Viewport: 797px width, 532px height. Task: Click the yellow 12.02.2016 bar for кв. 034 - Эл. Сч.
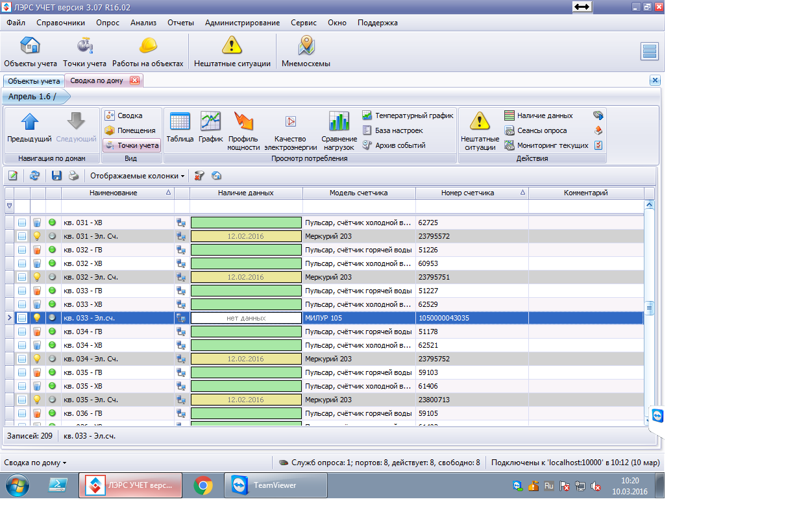[x=246, y=359]
